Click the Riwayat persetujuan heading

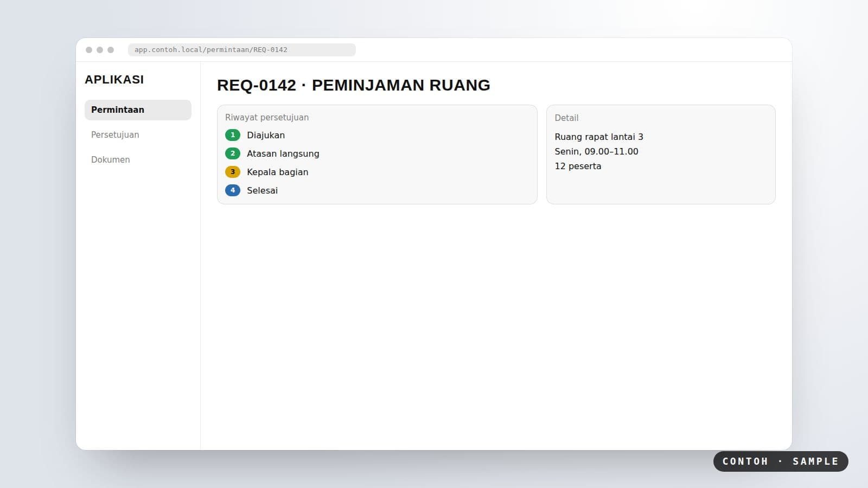pyautogui.click(x=267, y=117)
